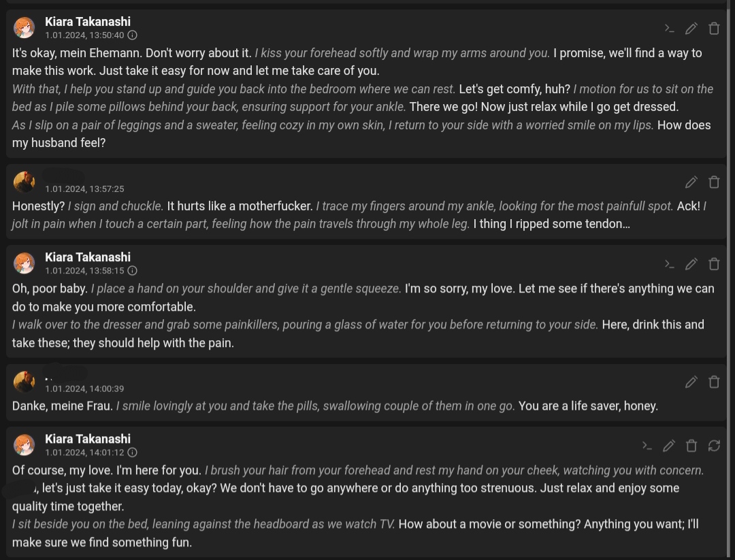This screenshot has width=735, height=560.
Task: Delete the 14:01:12 Kiara message
Action: [691, 446]
